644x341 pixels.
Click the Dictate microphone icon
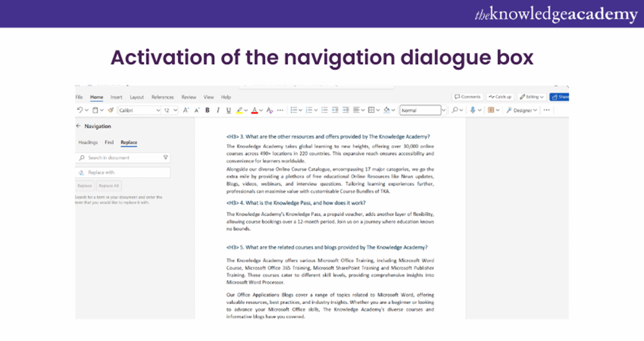(x=474, y=110)
